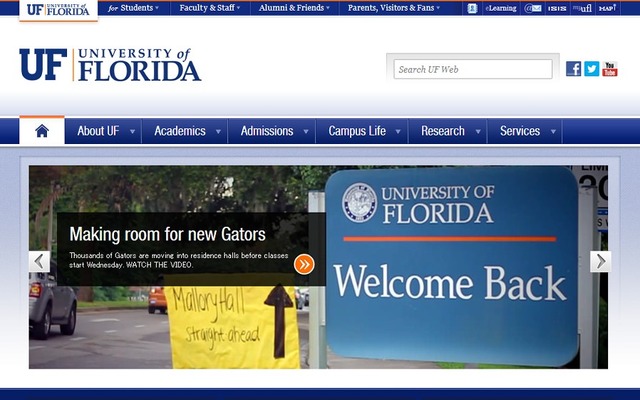Open the ISIS quick link
Screen dimensions: 640x400
tap(557, 8)
